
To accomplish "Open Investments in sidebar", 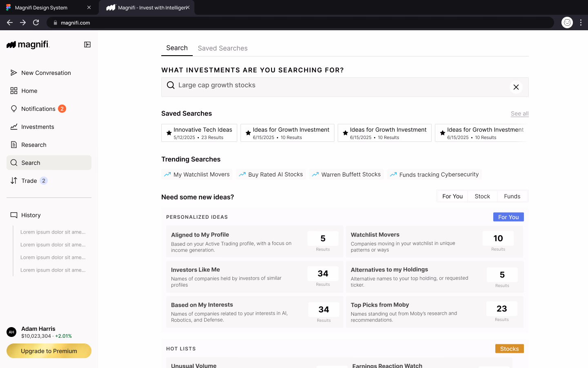I will click(49, 127).
